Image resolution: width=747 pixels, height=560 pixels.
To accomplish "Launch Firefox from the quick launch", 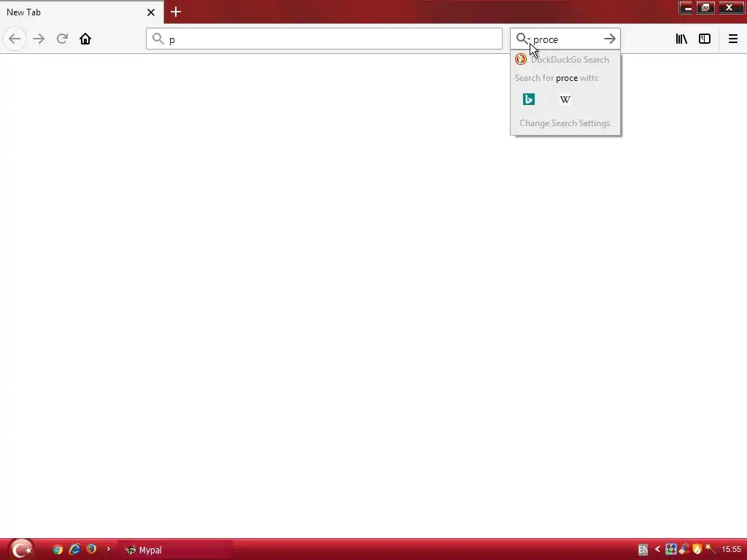I will pos(91,549).
